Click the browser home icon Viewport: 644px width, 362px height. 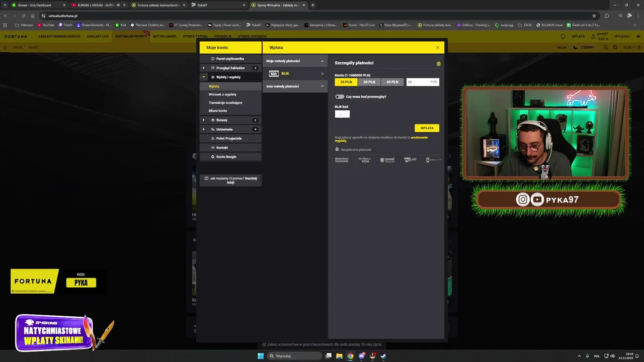[x=33, y=16]
